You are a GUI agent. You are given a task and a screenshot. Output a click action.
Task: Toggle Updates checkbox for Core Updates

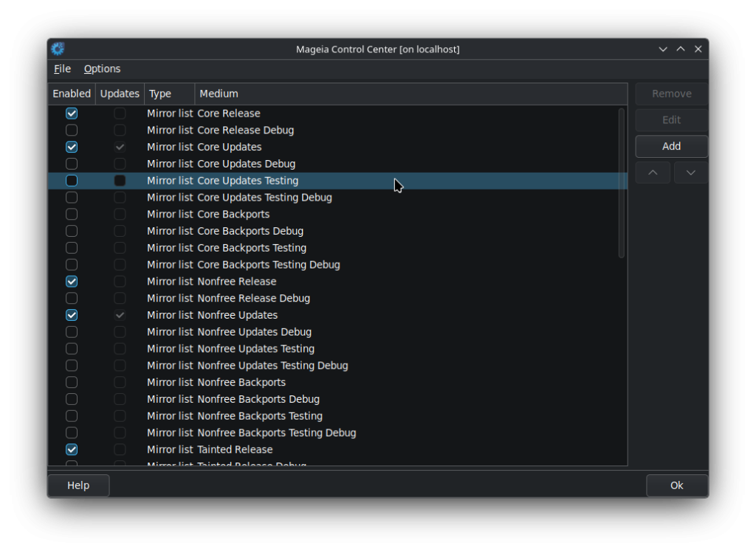[120, 147]
